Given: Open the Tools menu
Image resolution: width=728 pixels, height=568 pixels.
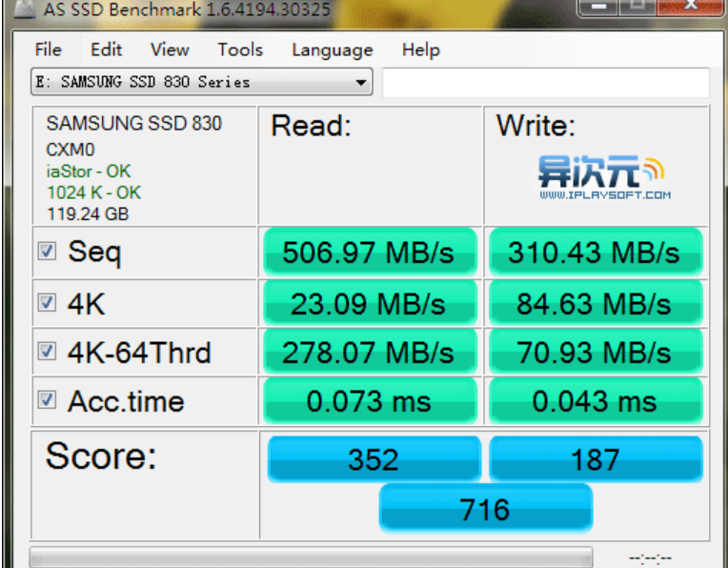Looking at the screenshot, I should coord(239,50).
